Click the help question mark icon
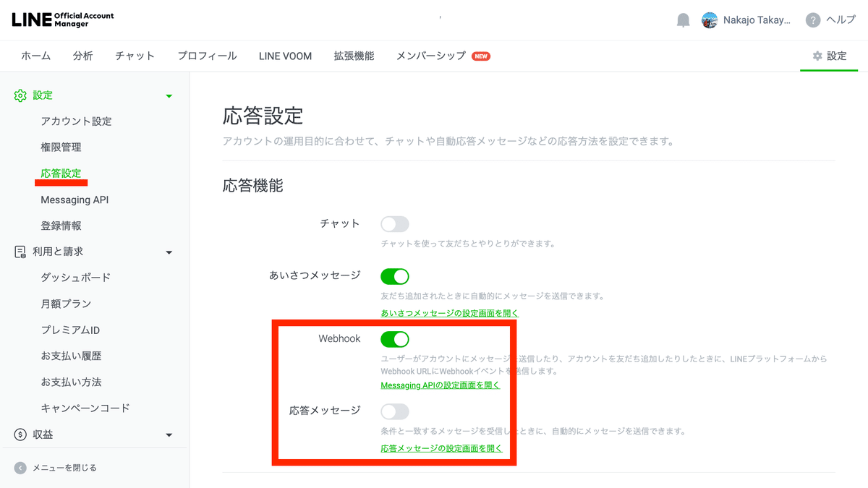 pos(813,20)
